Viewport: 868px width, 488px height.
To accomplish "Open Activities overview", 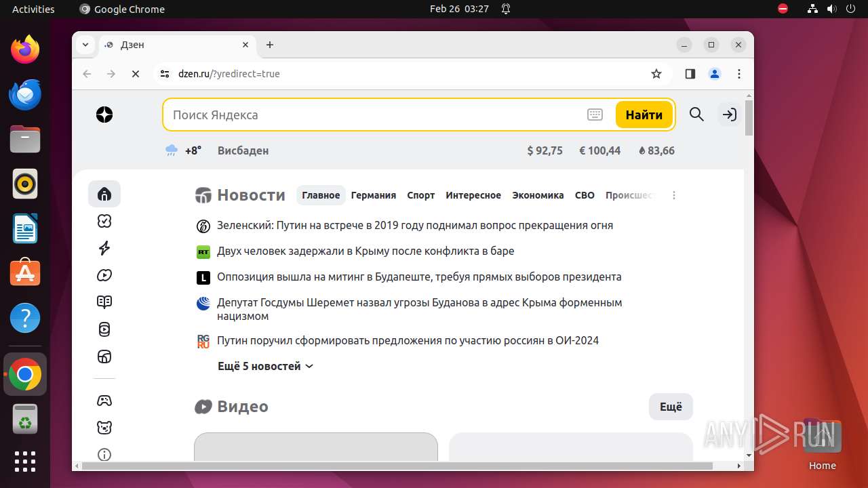I will point(33,9).
